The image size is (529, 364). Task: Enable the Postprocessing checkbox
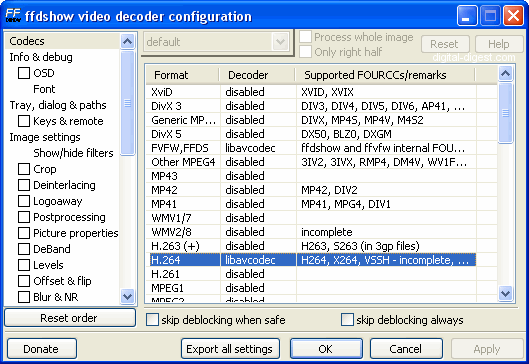(24, 217)
